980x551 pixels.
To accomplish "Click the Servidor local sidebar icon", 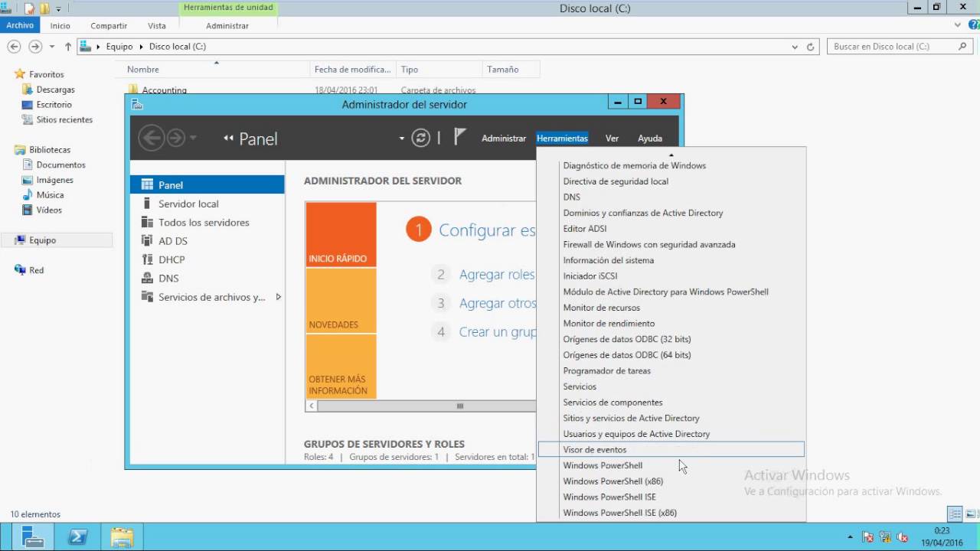I will 147,204.
